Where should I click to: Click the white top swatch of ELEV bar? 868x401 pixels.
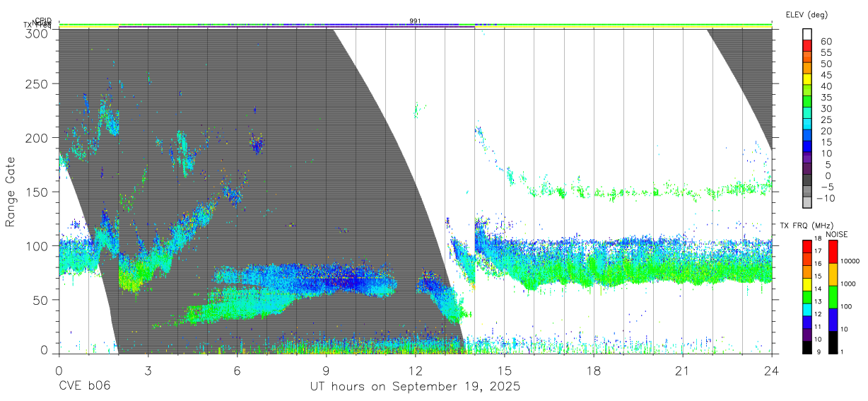807,35
